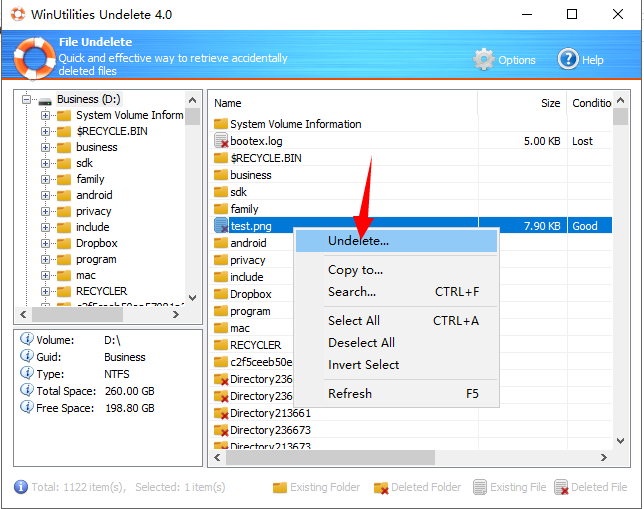
Task: Choose Undelete... from context menu
Action: (x=396, y=241)
